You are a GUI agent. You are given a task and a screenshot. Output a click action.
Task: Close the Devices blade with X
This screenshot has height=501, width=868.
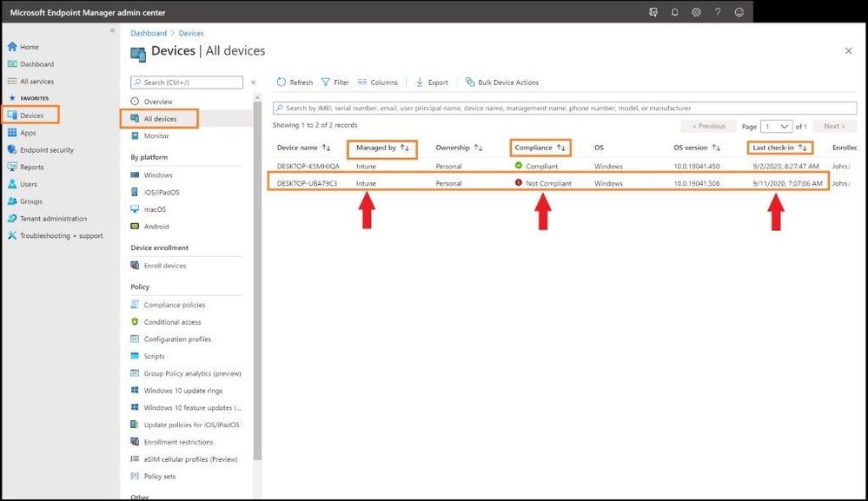[x=848, y=51]
